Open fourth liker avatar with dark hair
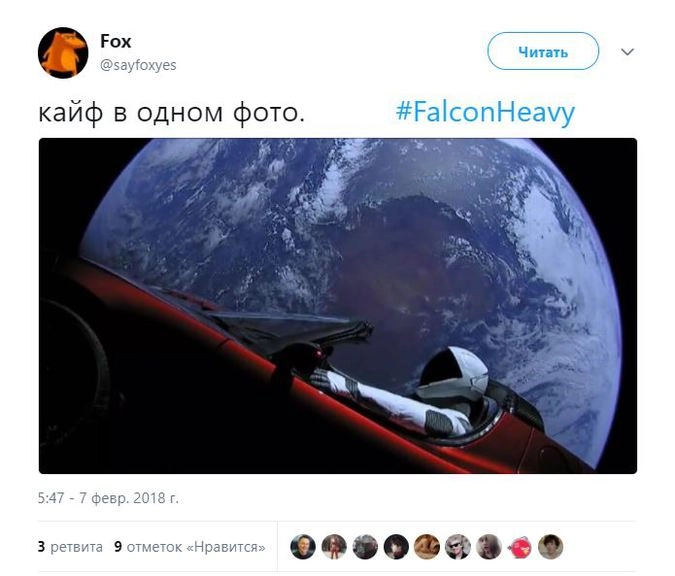Screen dimensions: 675x576 [x=396, y=547]
